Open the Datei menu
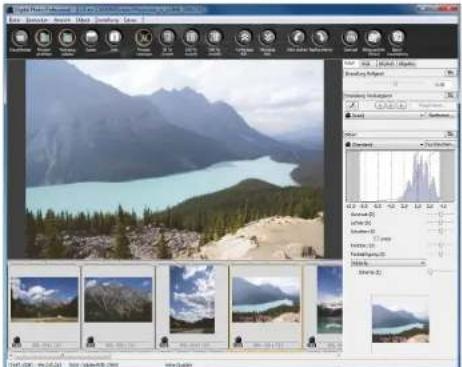Image resolution: width=462 pixels, height=367 pixels. pyautogui.click(x=14, y=20)
